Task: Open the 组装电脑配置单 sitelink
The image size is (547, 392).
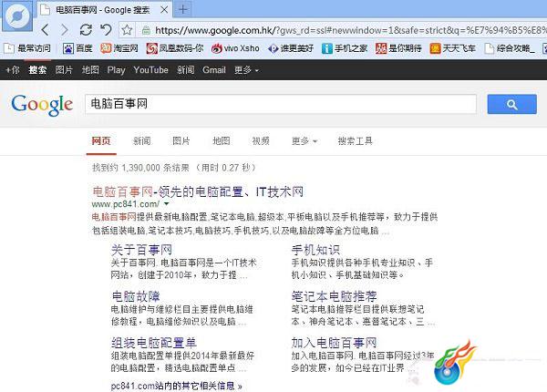Action: pyautogui.click(x=154, y=343)
